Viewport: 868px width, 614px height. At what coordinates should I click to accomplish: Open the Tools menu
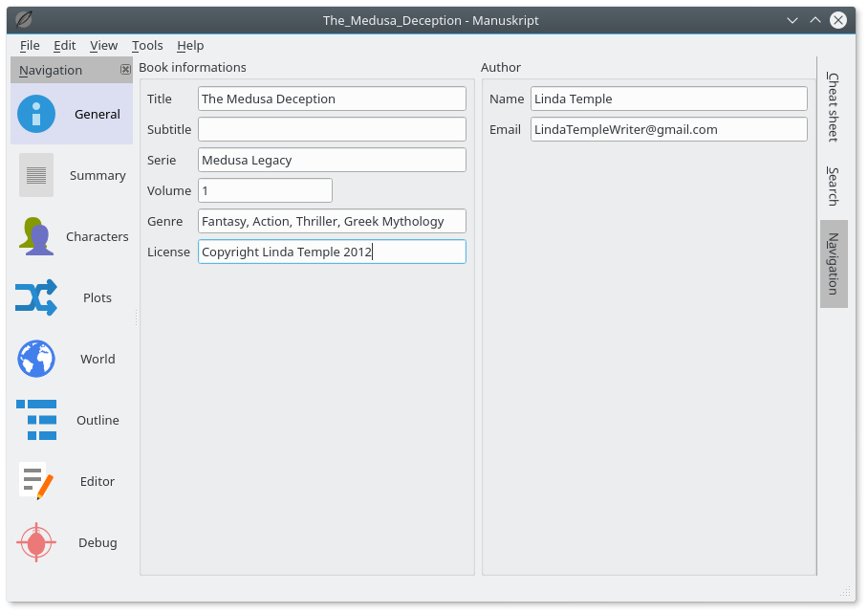pyautogui.click(x=147, y=45)
